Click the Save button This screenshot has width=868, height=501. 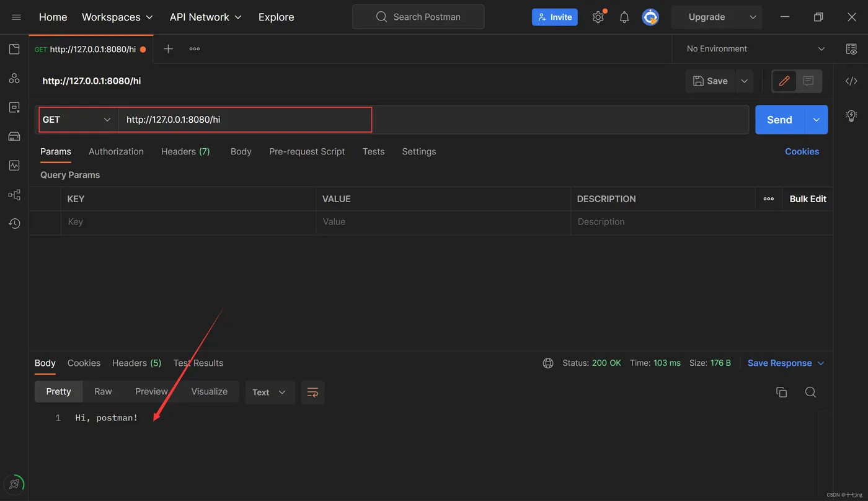click(711, 81)
